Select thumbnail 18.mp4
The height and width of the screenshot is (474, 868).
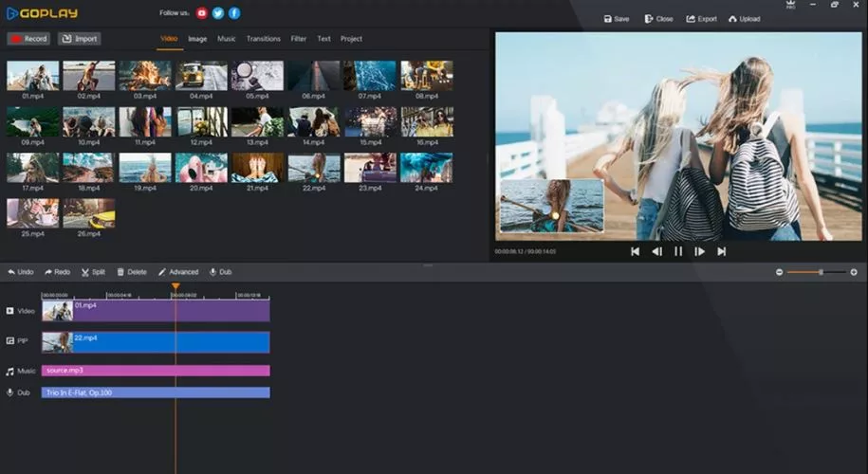(x=89, y=168)
